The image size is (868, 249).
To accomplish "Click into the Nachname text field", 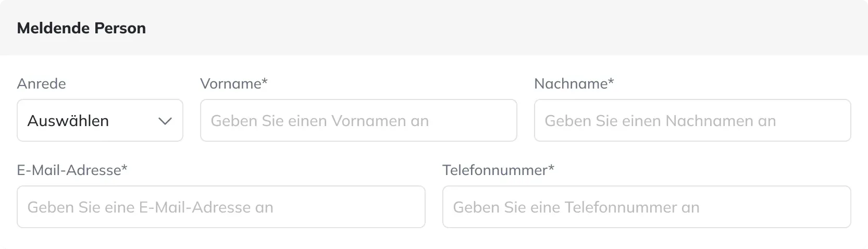I will (692, 120).
